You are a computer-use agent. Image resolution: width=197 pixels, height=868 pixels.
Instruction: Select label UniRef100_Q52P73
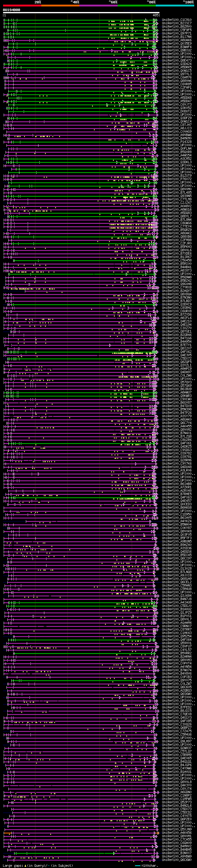177,802
